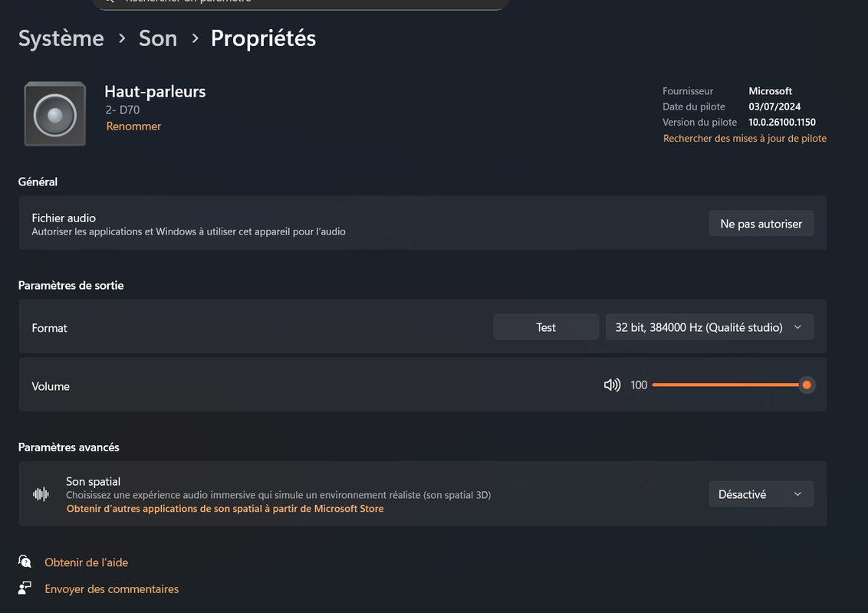Screen dimensions: 868x613
Task: Click the chevron between Système and Son
Action: click(122, 39)
